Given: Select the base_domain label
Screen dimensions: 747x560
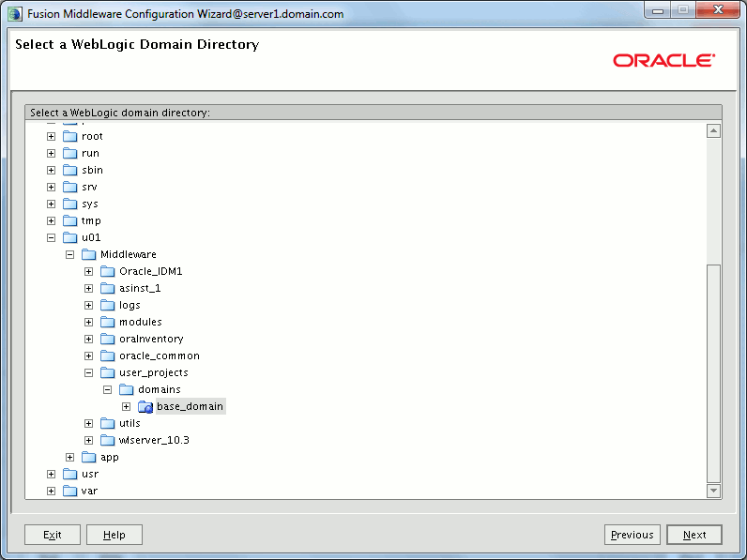Looking at the screenshot, I should point(191,407).
